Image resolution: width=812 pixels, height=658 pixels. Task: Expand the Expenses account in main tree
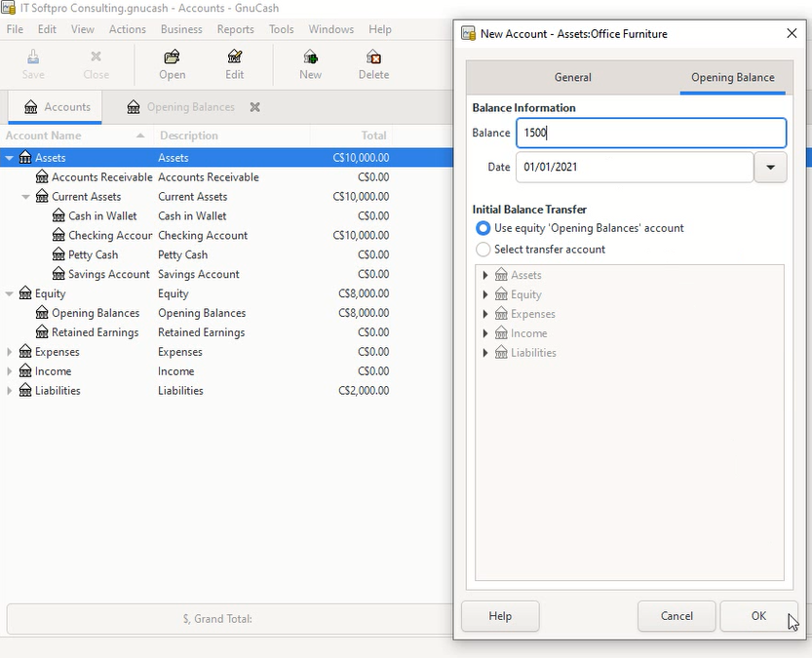click(x=10, y=352)
